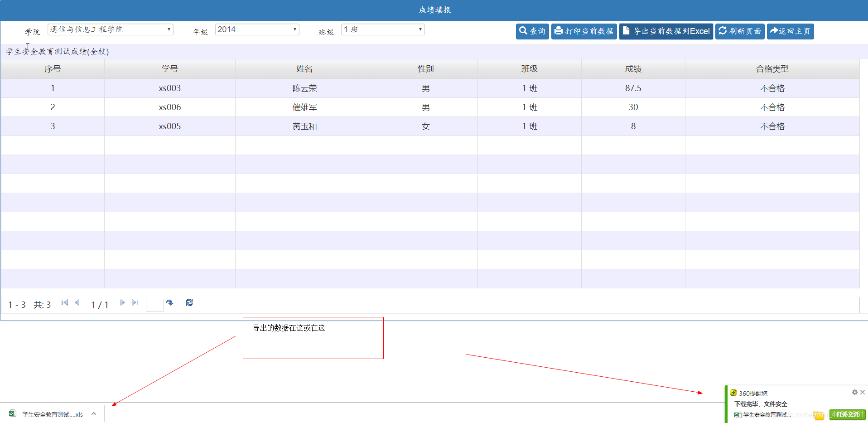
Task: Click 不合格 cell in the xs003 row
Action: [772, 88]
